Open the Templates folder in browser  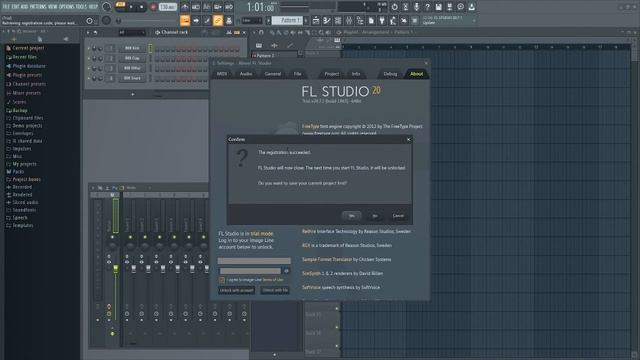[22, 225]
